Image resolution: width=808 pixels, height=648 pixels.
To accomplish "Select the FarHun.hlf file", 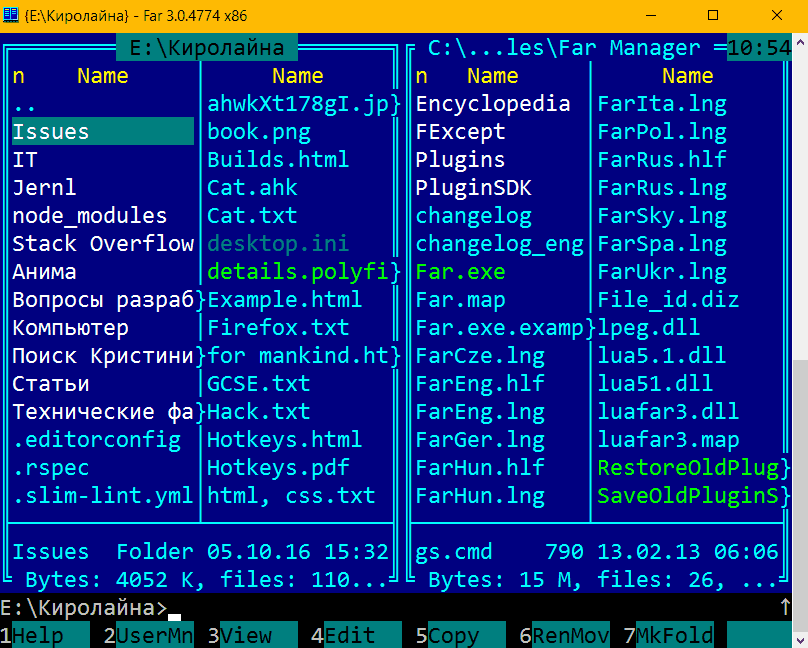I will pos(480,468).
